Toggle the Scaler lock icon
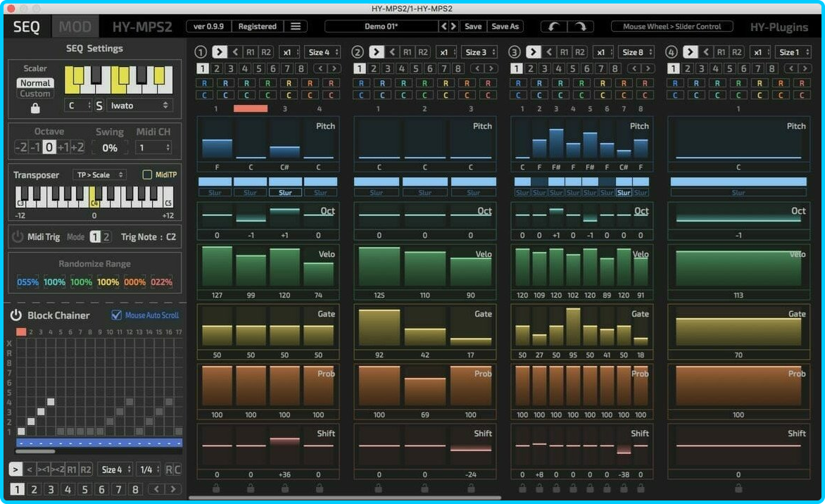 tap(35, 108)
